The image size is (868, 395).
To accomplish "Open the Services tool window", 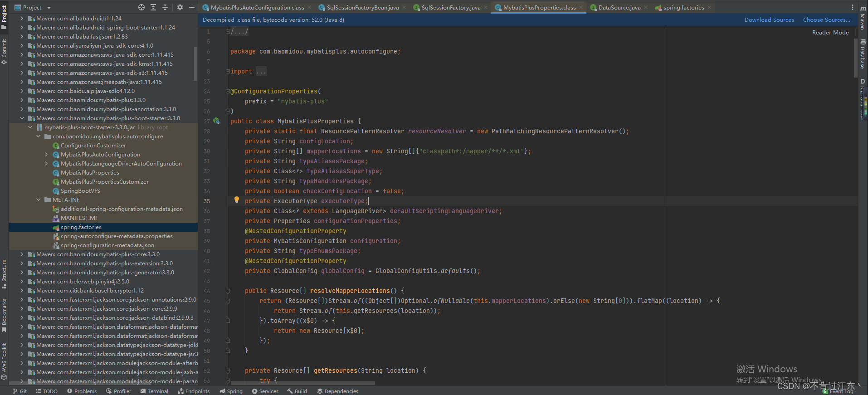I will [x=265, y=391].
